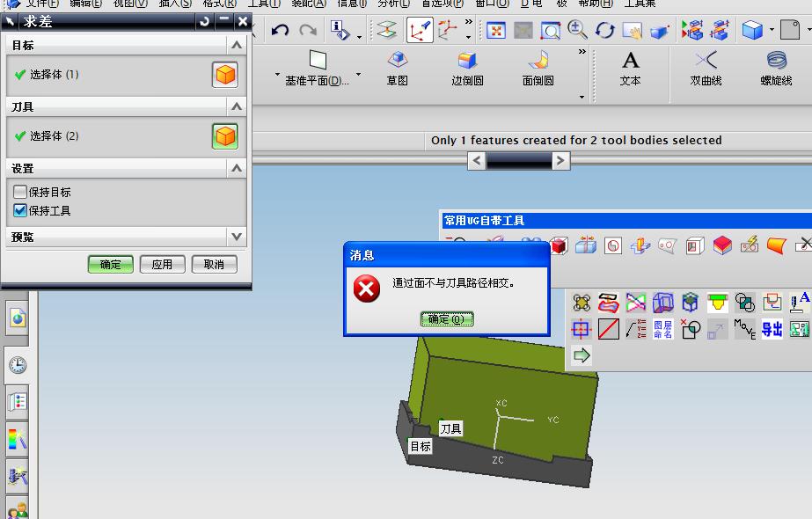The width and height of the screenshot is (812, 519).
Task: Collapse the 目标 section
Action: [237, 45]
